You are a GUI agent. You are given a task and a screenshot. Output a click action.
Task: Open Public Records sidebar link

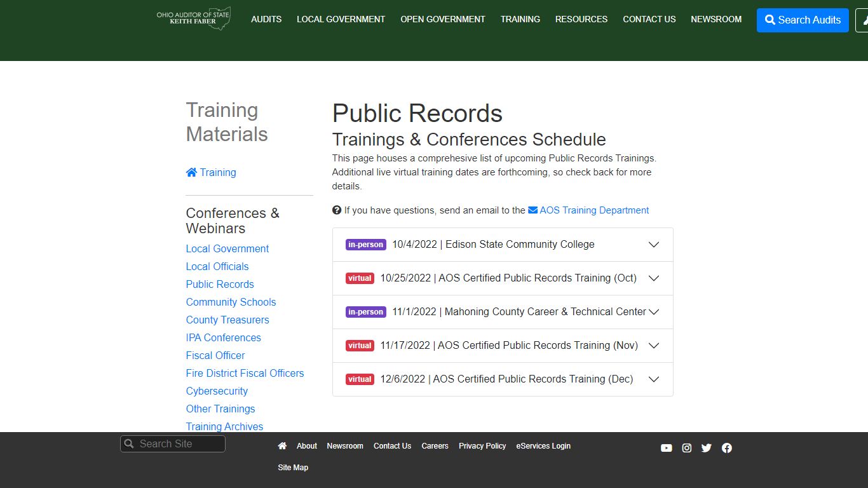click(220, 284)
